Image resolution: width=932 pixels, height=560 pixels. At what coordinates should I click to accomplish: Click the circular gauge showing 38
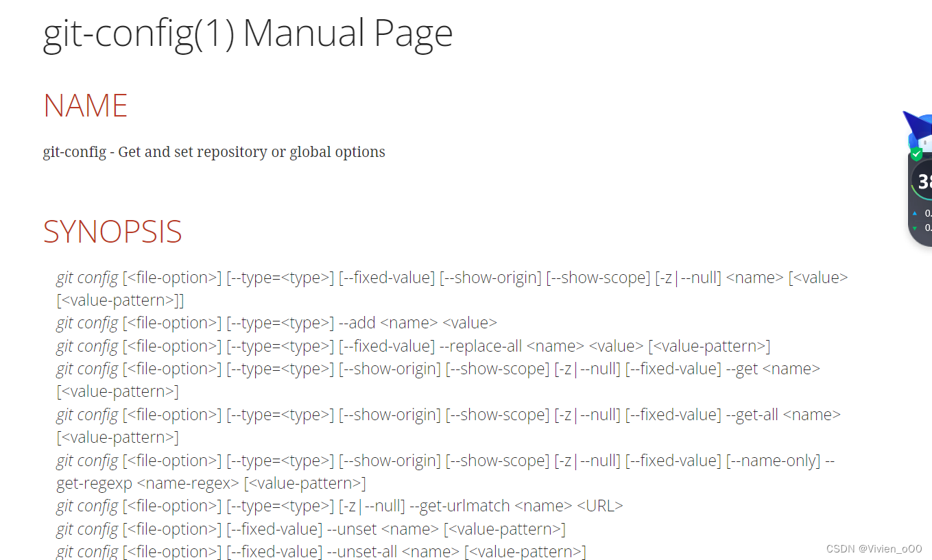922,182
